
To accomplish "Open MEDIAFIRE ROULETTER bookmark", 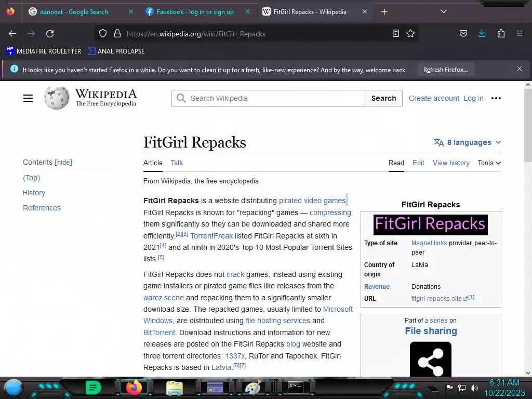I will pyautogui.click(x=44, y=51).
